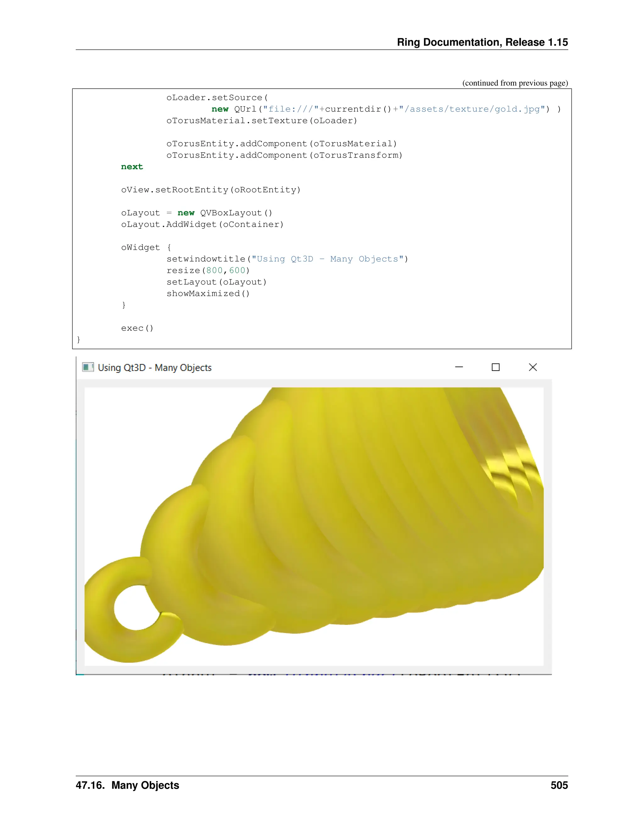This screenshot has width=644, height=833.
Task: Click the setwindowtitle code line
Action: pos(287,259)
